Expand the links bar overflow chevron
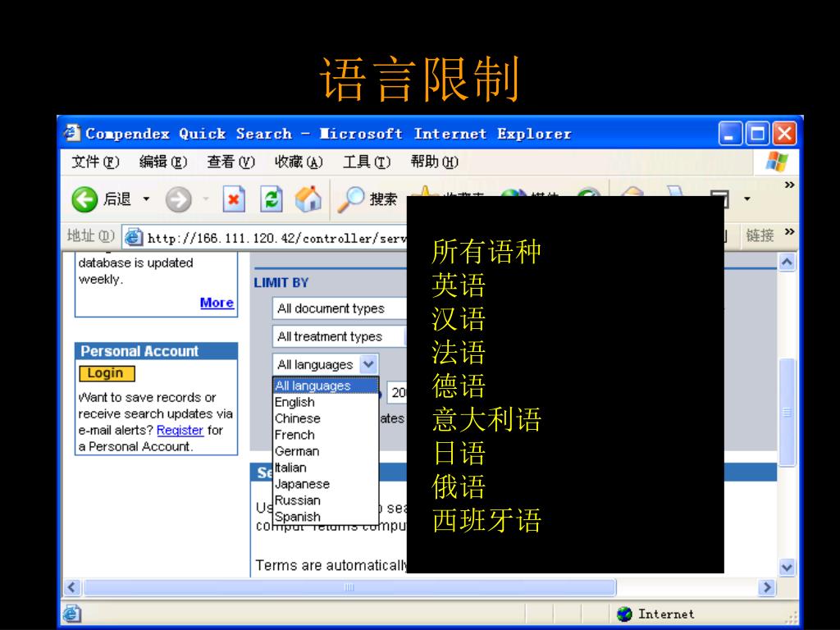Image resolution: width=840 pixels, height=630 pixels. pyautogui.click(x=789, y=231)
